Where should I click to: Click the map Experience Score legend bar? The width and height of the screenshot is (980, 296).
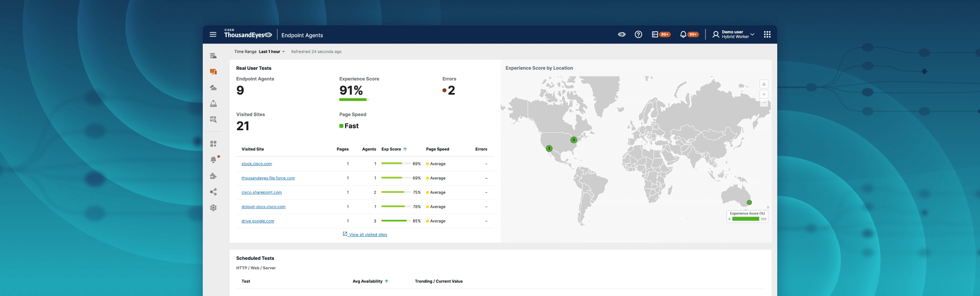coord(746,219)
